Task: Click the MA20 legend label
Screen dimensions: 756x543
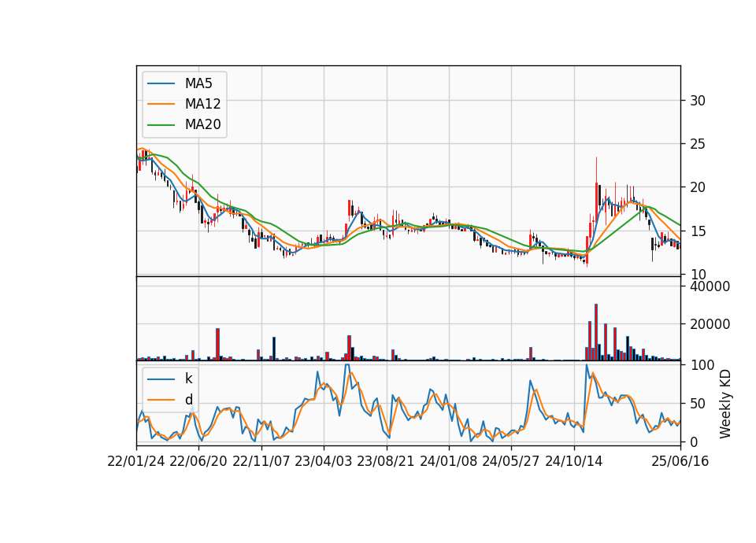Action: click(202, 124)
